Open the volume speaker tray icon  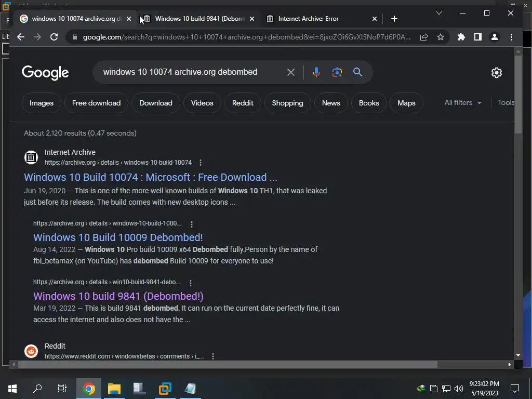[x=459, y=389]
